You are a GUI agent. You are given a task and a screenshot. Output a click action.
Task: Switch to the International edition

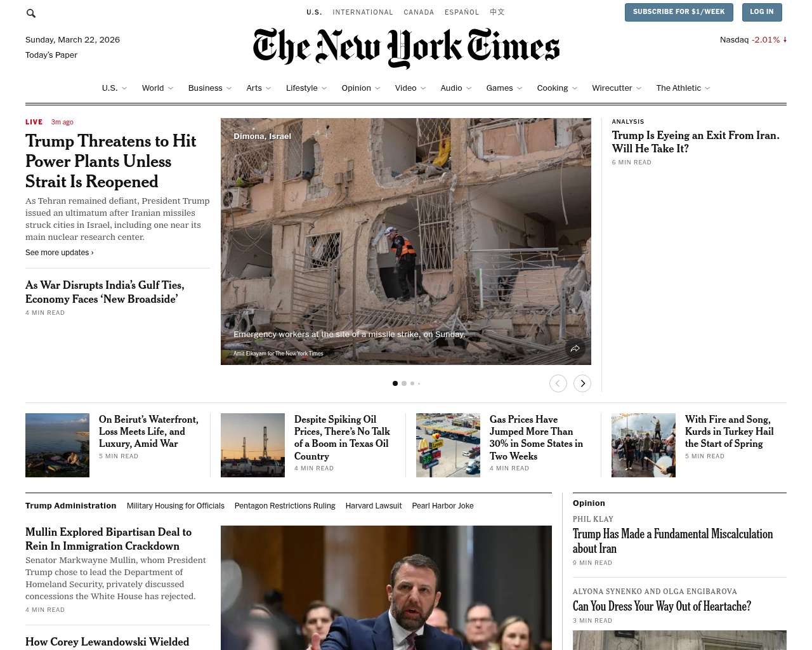pos(363,12)
